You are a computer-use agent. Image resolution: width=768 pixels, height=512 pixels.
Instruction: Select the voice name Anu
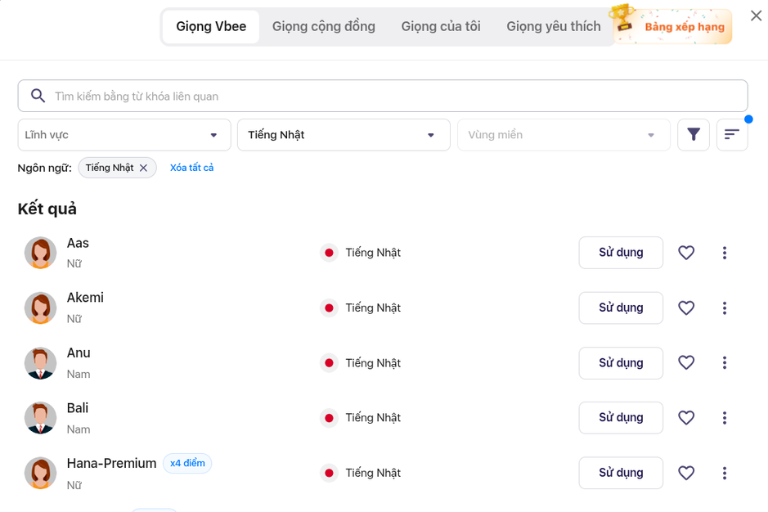[x=78, y=353]
